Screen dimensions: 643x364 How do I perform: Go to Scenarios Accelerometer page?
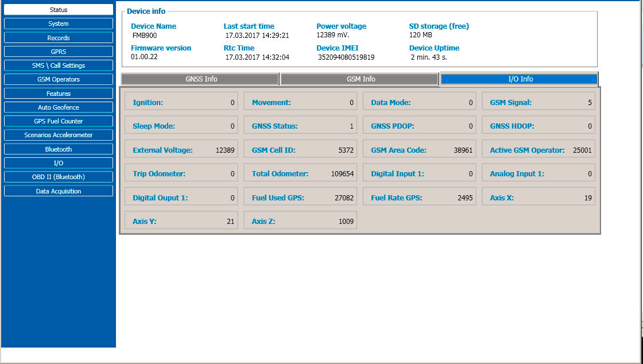58,135
